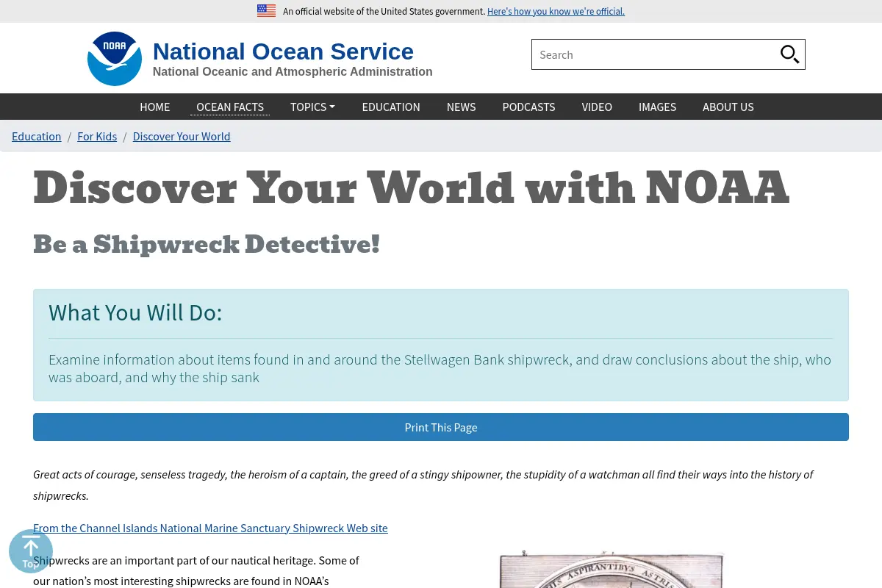This screenshot has height=588, width=882.
Task: Visit the ABOUT US page
Action: tap(728, 107)
